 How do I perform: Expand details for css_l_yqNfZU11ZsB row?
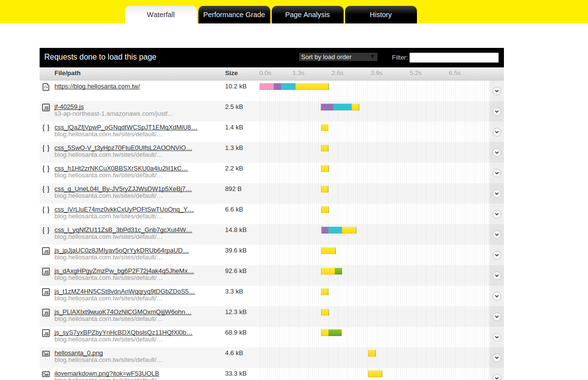pyautogui.click(x=497, y=234)
